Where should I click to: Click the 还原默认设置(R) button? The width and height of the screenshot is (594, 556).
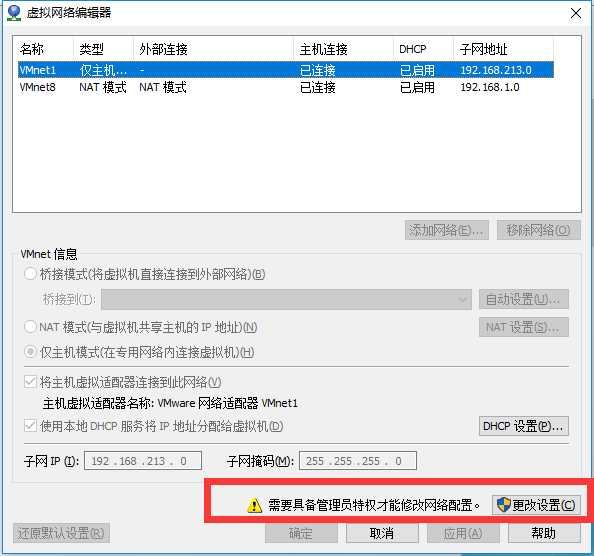coord(61,533)
